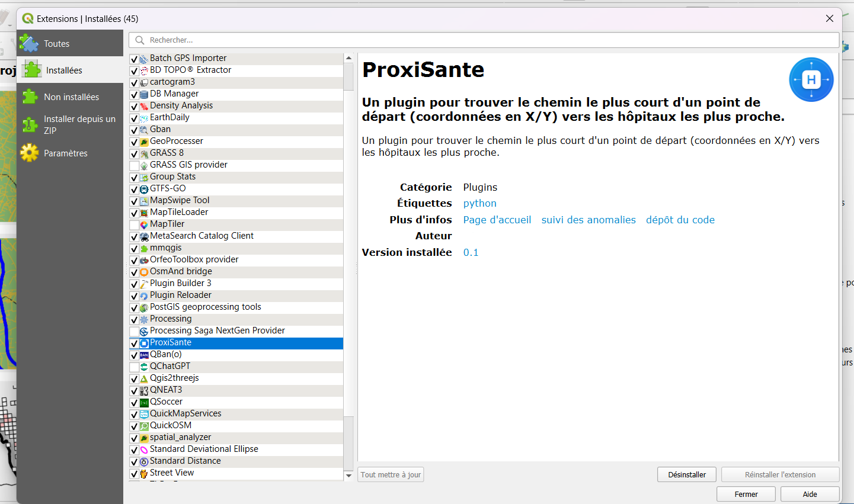The image size is (854, 504).
Task: Click the OsmAnd bridge plugin icon
Action: pos(143,272)
